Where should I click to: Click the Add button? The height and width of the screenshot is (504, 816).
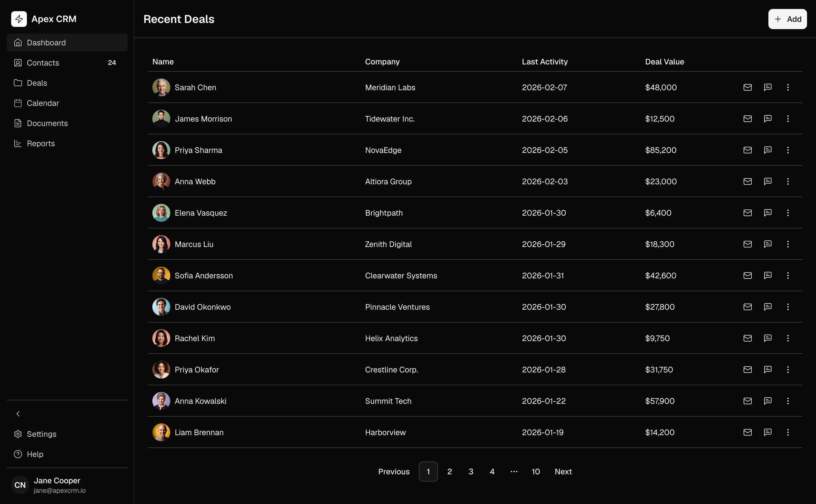[x=787, y=19]
